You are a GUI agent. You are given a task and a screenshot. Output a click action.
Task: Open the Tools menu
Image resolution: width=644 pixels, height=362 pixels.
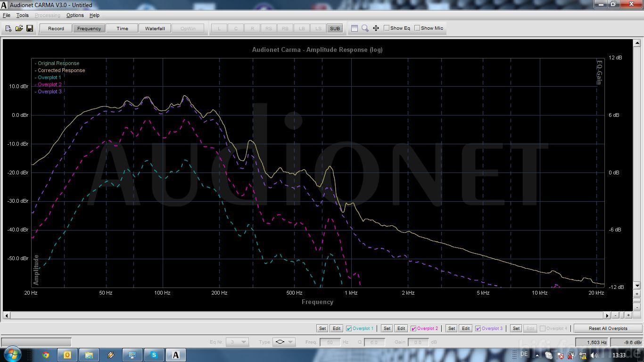(x=22, y=15)
